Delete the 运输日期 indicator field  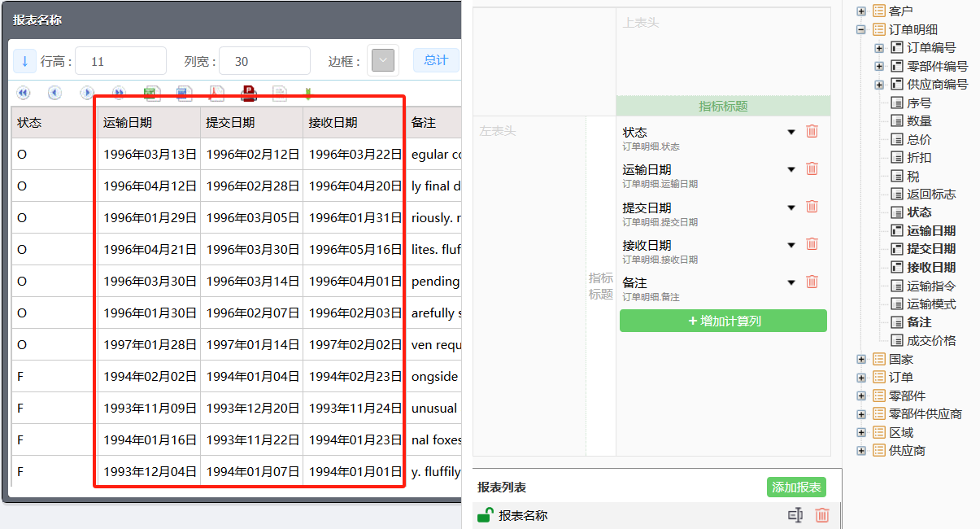812,169
